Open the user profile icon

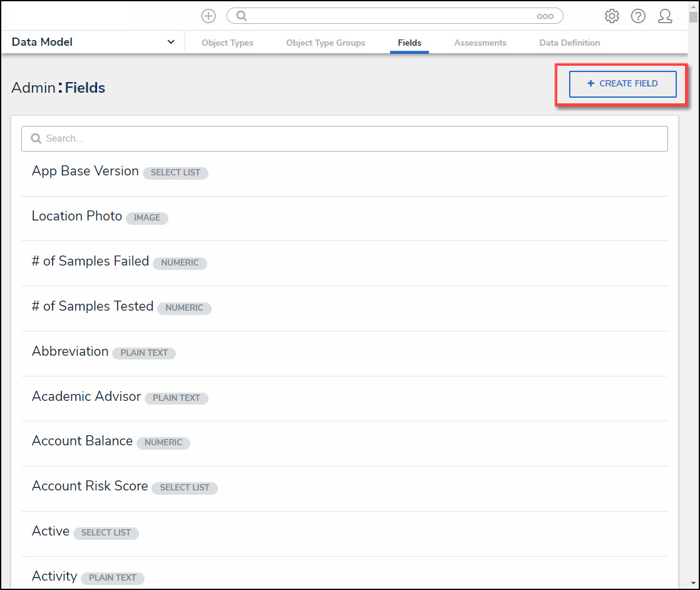pyautogui.click(x=665, y=16)
